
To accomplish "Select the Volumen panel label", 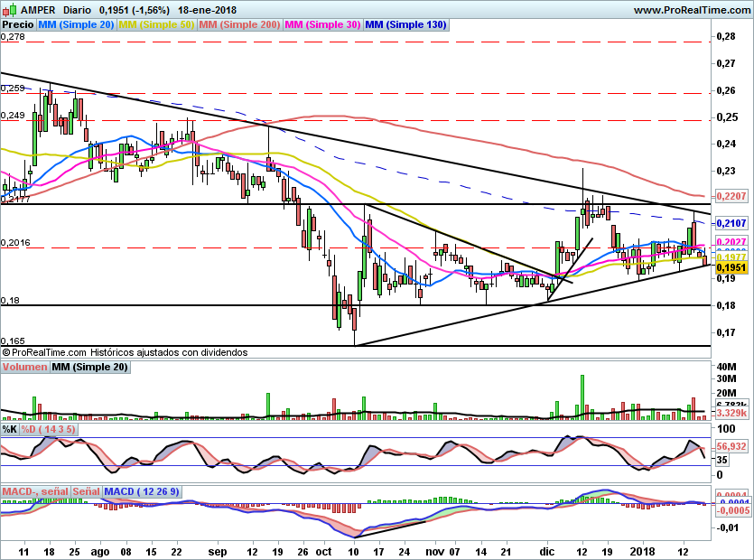I will pyautogui.click(x=24, y=368).
